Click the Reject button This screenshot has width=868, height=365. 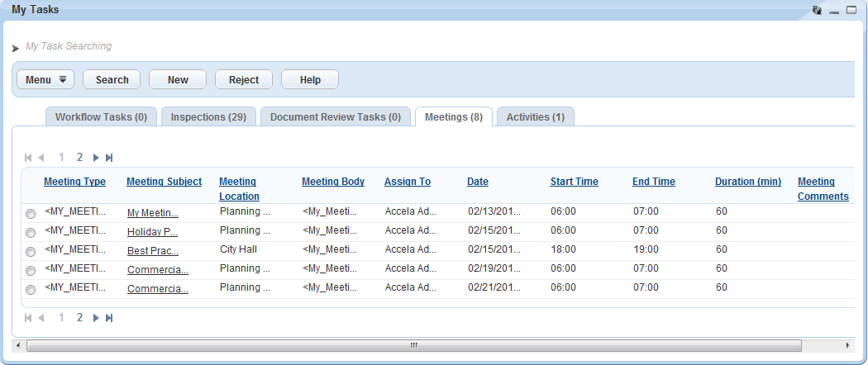pos(244,80)
